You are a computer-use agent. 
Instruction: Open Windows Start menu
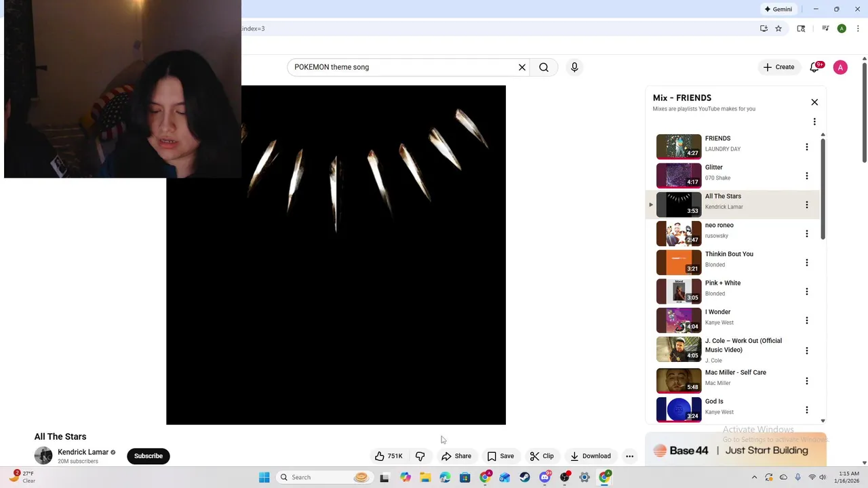coord(264,477)
